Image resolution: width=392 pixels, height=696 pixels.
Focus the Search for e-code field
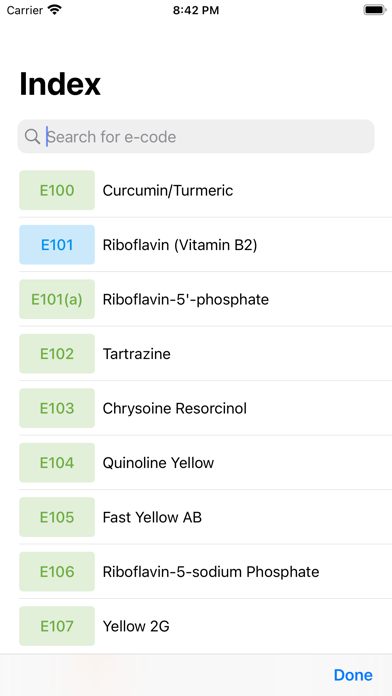coord(196,136)
